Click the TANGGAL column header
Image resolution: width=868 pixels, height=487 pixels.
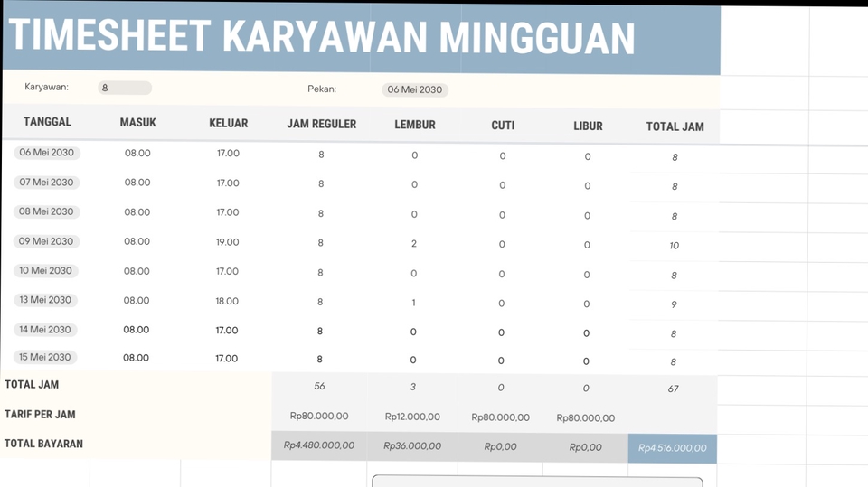[x=47, y=122]
